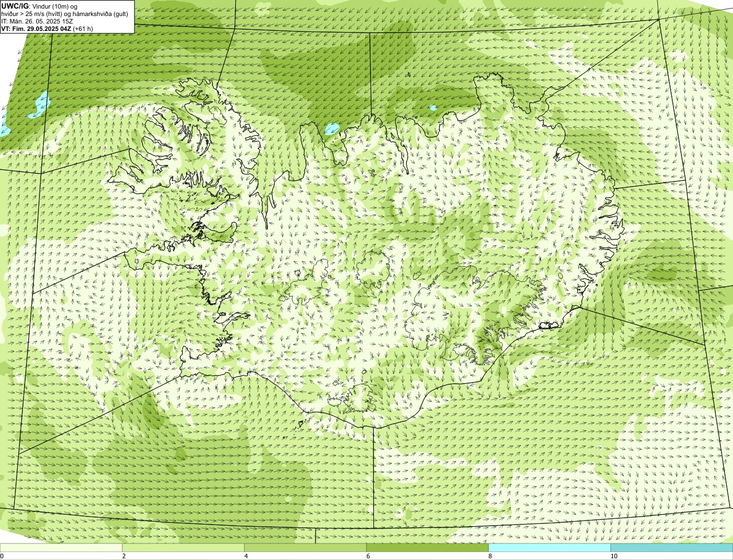Click the 0–2 m/s palest legend color segment
This screenshot has width=733, height=560.
(x=61, y=548)
